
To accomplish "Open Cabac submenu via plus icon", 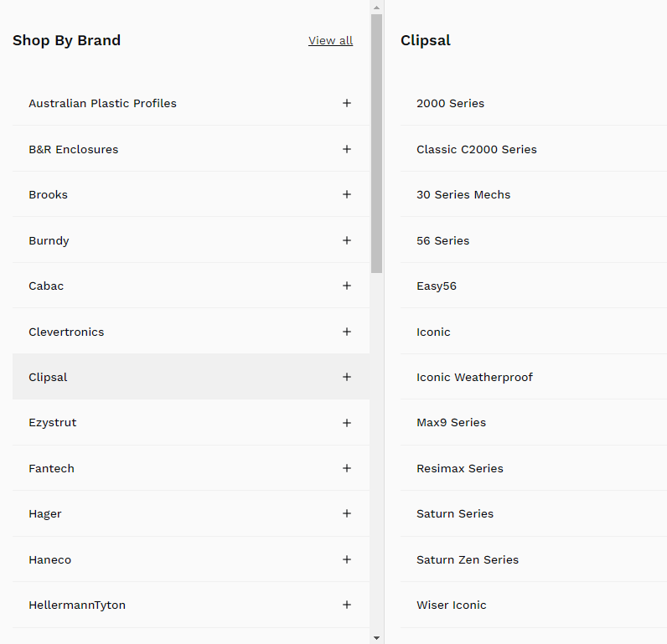I will (347, 286).
